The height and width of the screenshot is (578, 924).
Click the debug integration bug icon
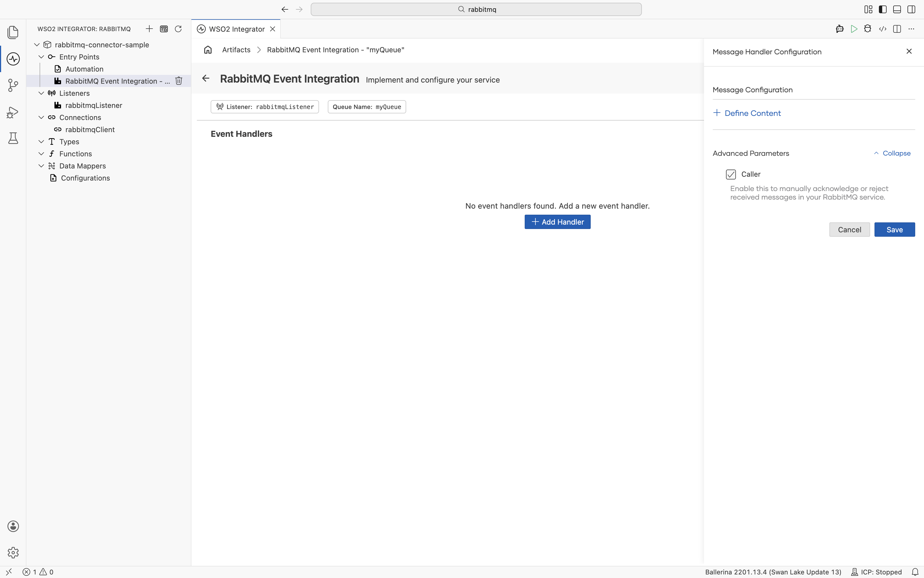tap(868, 29)
